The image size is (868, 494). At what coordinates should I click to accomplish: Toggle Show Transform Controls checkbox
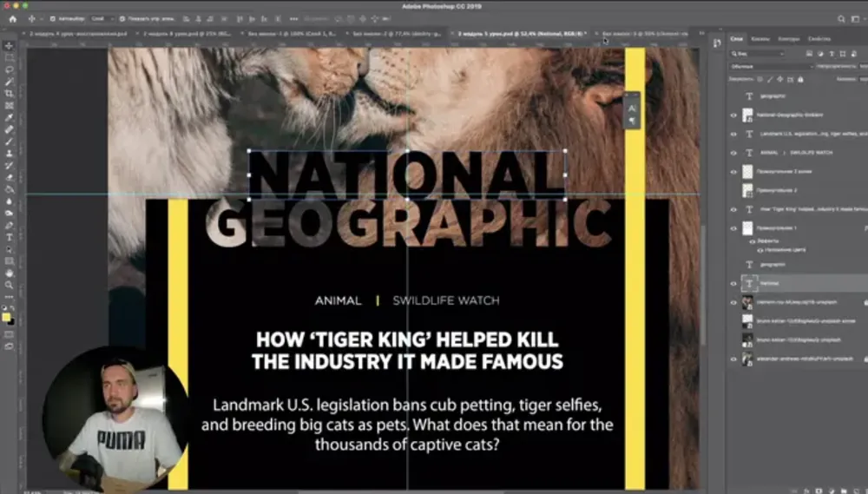click(x=122, y=19)
